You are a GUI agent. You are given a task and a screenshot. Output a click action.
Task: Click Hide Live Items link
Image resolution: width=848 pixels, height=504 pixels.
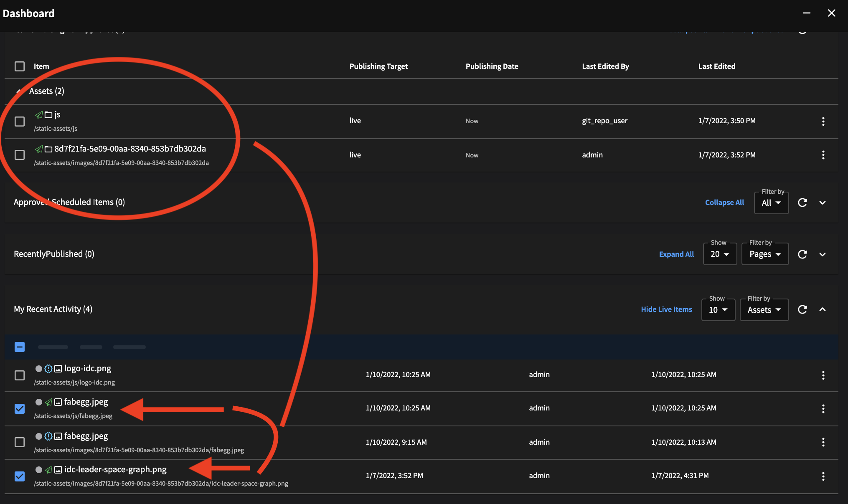666,309
